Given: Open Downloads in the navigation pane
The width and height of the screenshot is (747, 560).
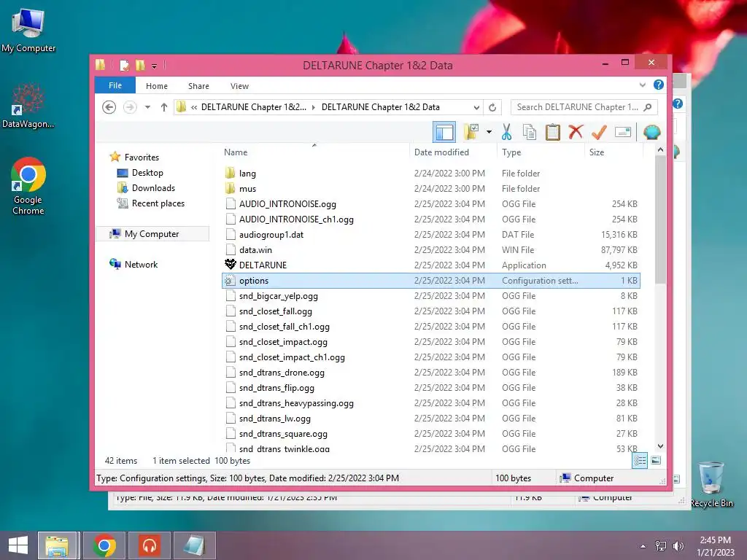Looking at the screenshot, I should [x=153, y=188].
